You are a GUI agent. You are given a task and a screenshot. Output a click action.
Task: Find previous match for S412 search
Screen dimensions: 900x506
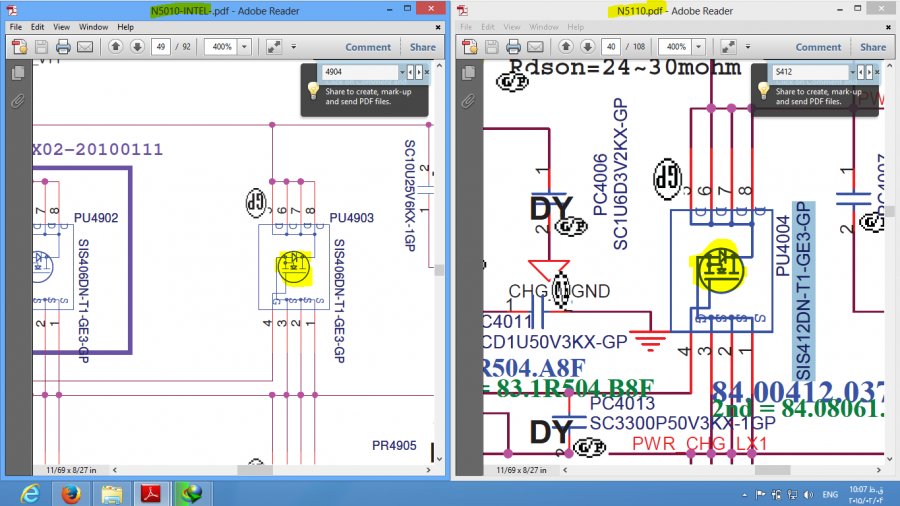(x=860, y=72)
